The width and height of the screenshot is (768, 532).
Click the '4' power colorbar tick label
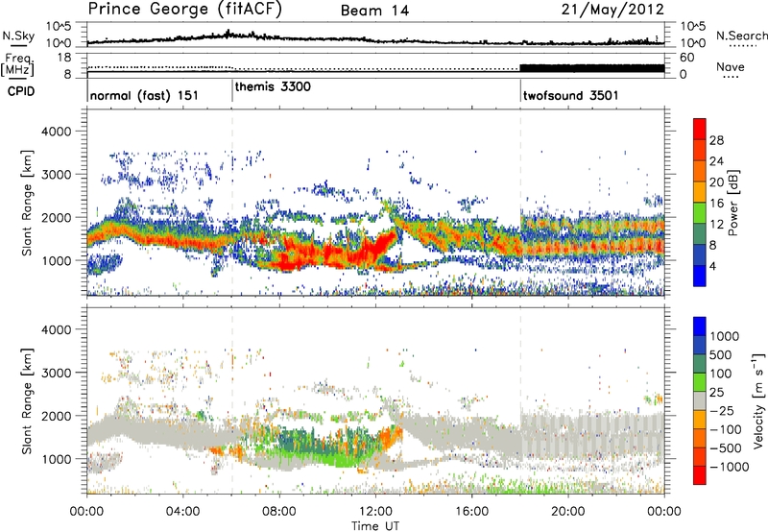point(712,266)
